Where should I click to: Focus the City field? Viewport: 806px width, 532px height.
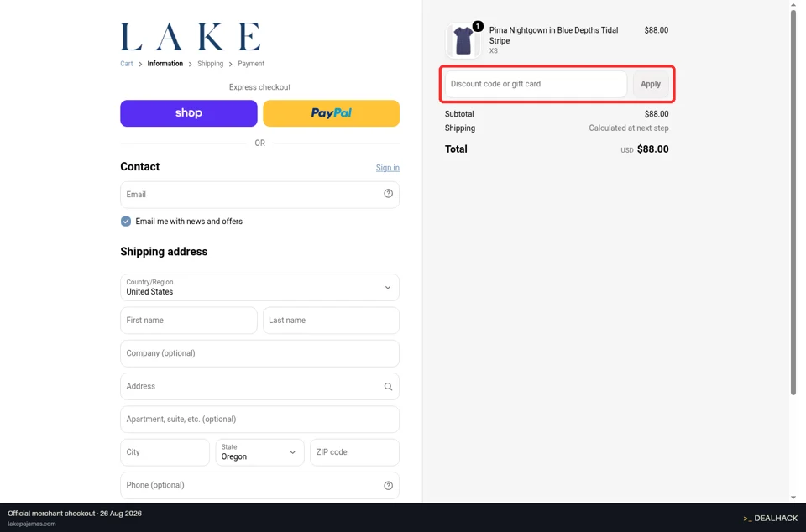(165, 452)
